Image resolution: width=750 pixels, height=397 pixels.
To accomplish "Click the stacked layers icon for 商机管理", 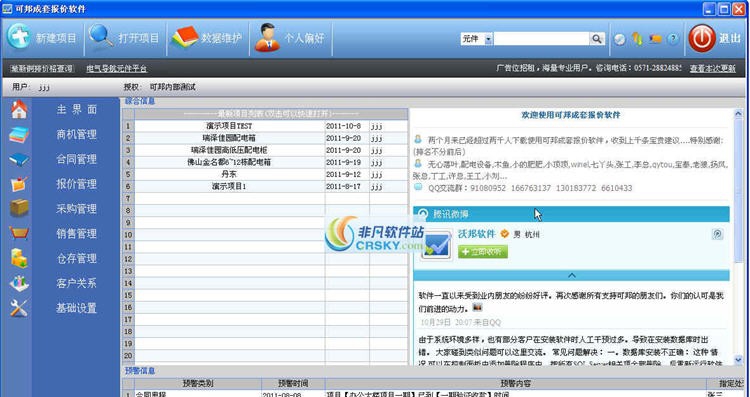I will [19, 134].
